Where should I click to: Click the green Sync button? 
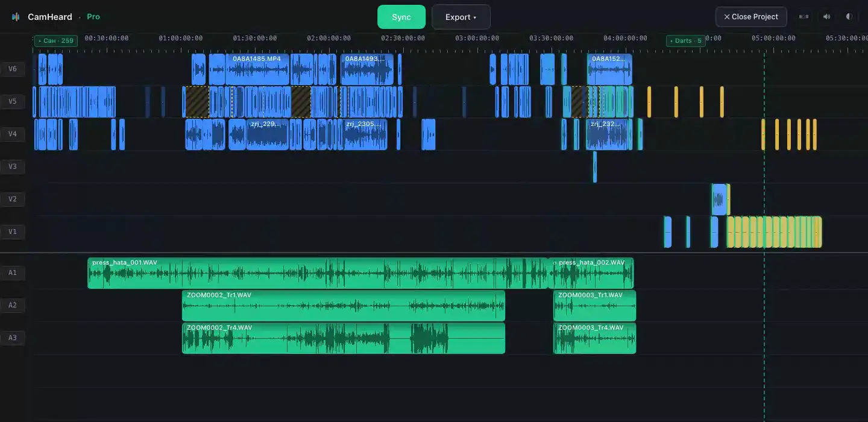(x=401, y=17)
